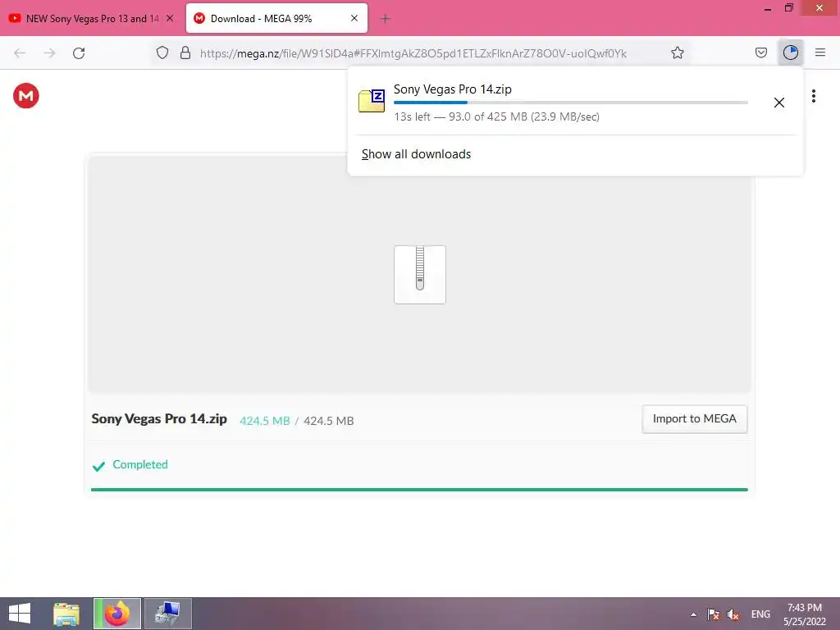Image resolution: width=840 pixels, height=630 pixels.
Task: Click the Sony Vegas Pro 14.zip download entry name
Action: pyautogui.click(x=453, y=89)
